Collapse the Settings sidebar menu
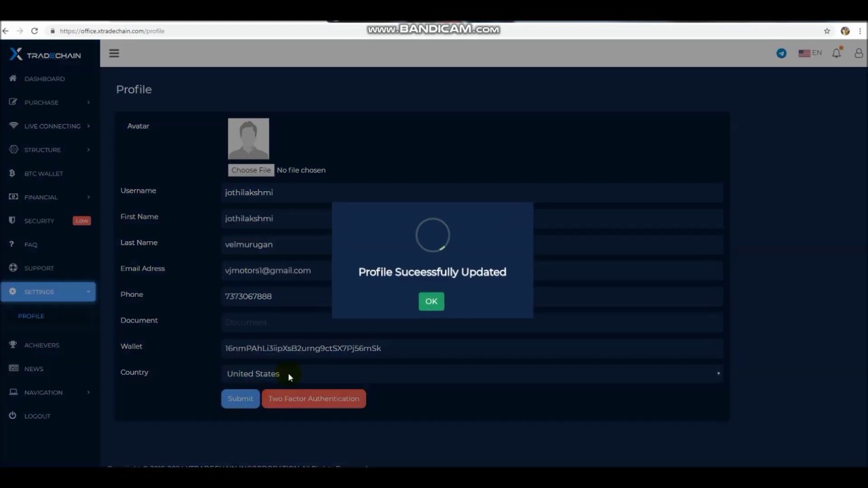This screenshot has height=488, width=868. [49, 292]
